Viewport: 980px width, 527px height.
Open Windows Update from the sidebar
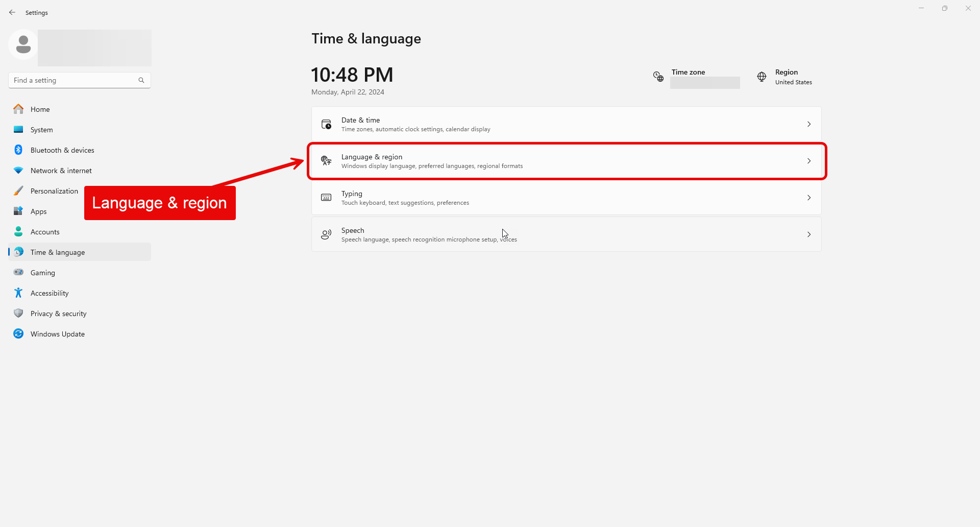(x=58, y=333)
